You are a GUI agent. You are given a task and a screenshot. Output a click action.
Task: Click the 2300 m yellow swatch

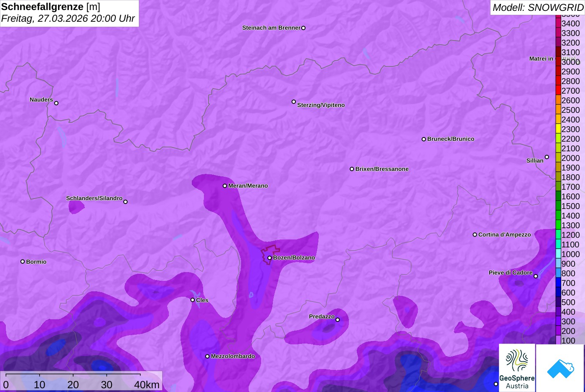point(558,129)
